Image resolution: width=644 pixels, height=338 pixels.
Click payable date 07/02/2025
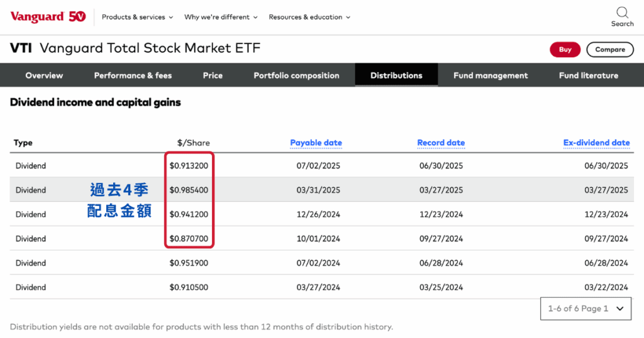(x=318, y=166)
